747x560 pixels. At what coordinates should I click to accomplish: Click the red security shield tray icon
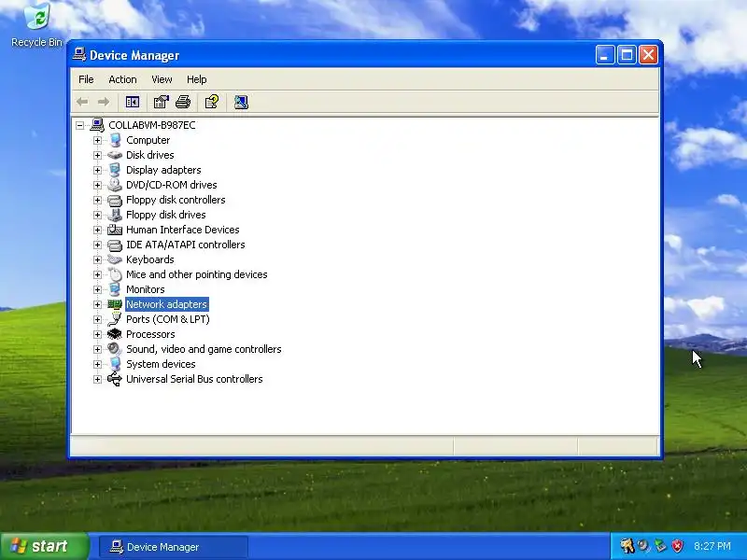(677, 546)
